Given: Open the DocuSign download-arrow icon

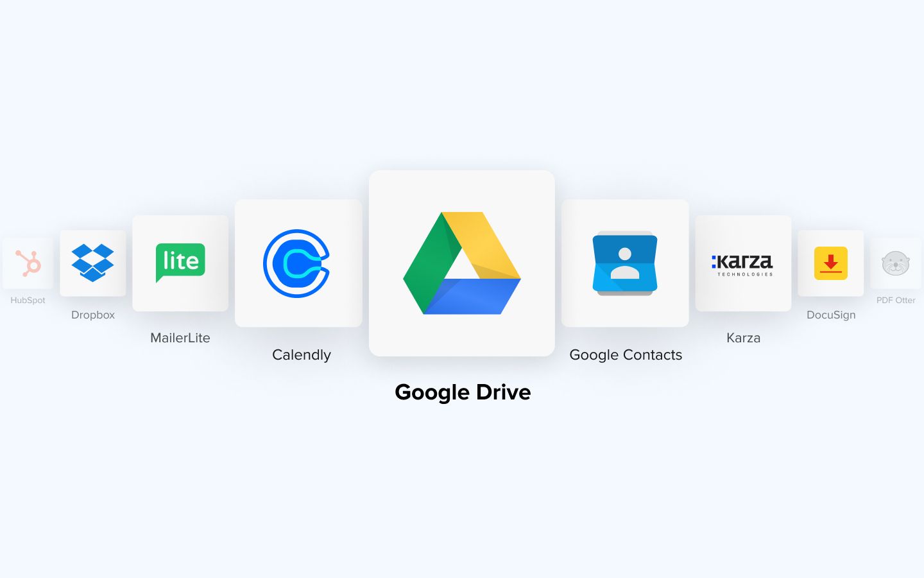Looking at the screenshot, I should [x=830, y=263].
